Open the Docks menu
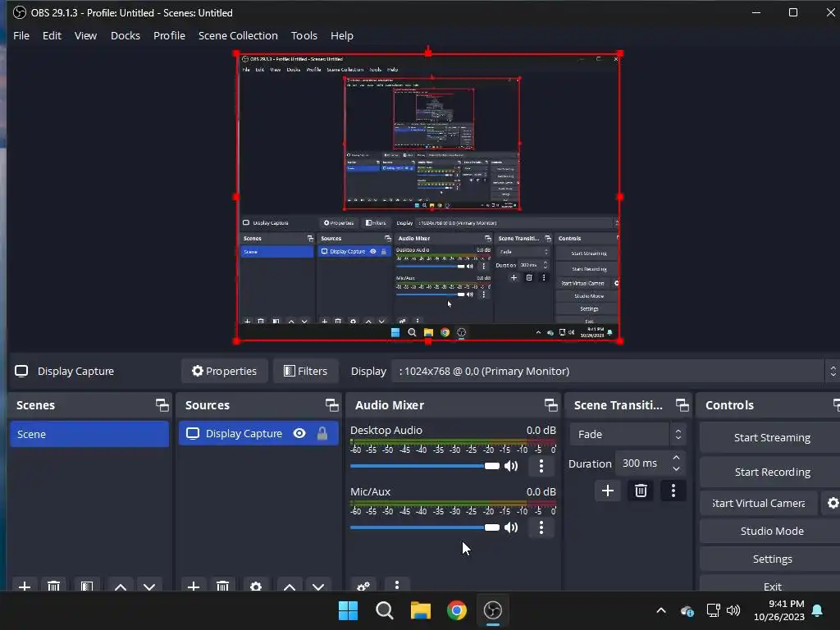The height and width of the screenshot is (630, 840). [x=126, y=35]
